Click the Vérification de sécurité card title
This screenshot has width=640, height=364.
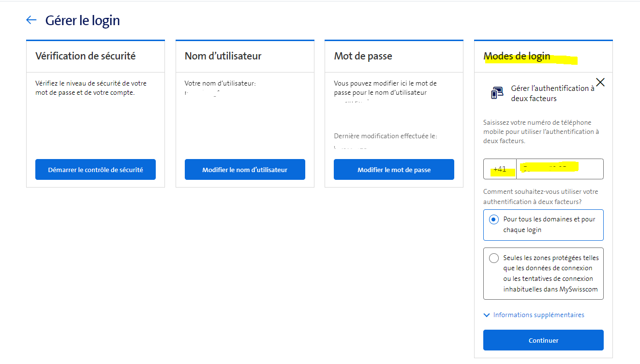(86, 56)
